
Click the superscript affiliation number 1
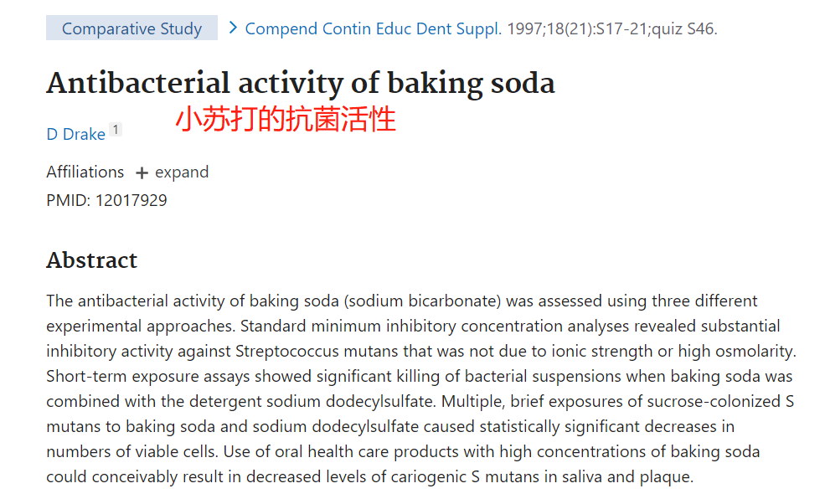coord(116,129)
